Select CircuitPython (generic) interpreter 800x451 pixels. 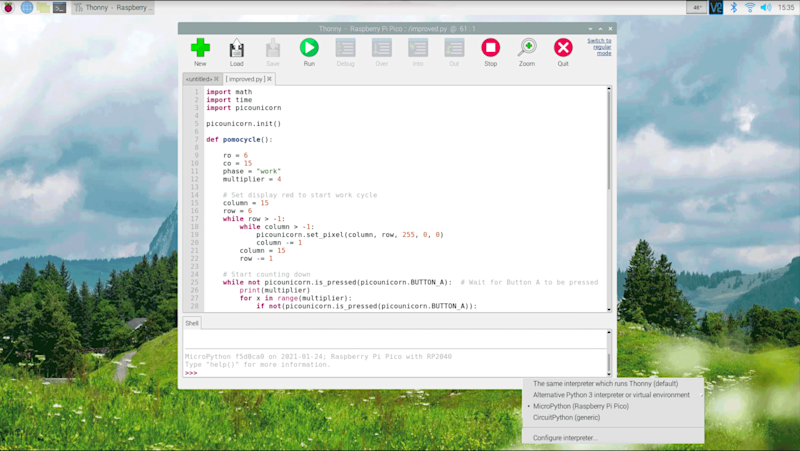[566, 417]
